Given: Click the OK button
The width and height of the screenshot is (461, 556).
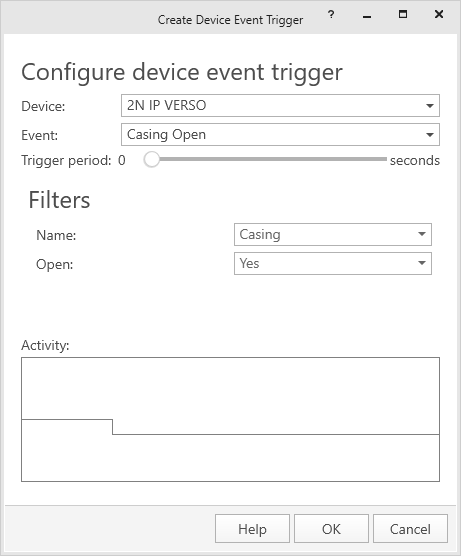Looking at the screenshot, I should [331, 529].
